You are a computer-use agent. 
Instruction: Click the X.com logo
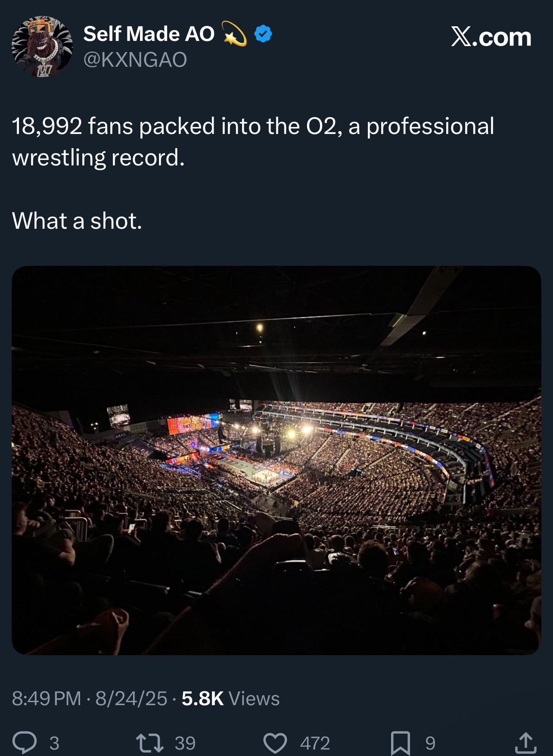tap(491, 37)
